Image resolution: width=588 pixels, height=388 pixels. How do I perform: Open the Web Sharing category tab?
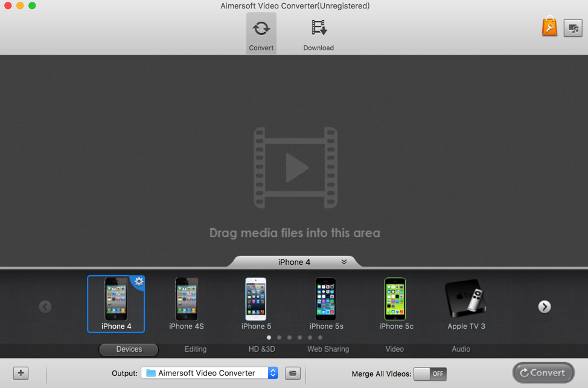(x=328, y=349)
